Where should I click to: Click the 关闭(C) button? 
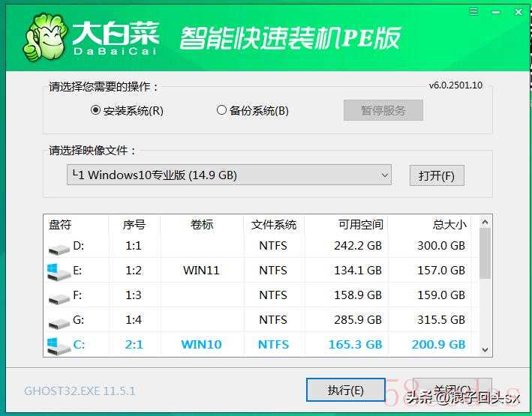point(452,390)
